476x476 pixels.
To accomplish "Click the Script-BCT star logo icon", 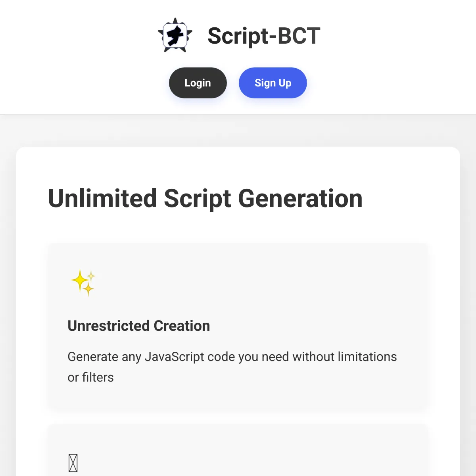I will pyautogui.click(x=175, y=36).
